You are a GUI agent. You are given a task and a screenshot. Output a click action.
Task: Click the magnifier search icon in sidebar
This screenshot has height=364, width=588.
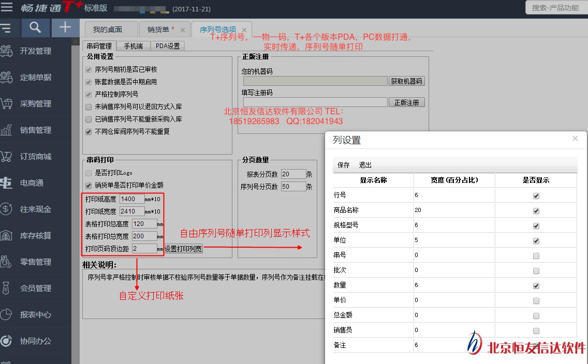click(x=35, y=28)
